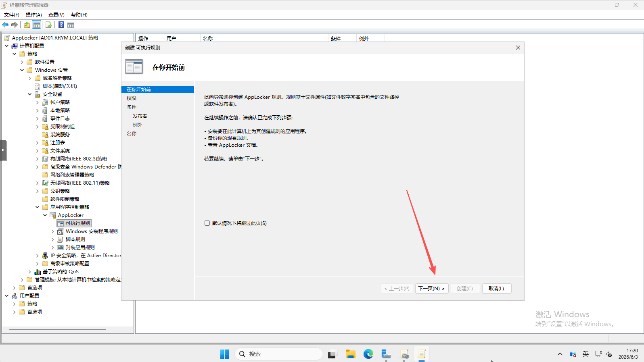
Task: Collapse the 安全设置 tree node
Action: click(30, 94)
